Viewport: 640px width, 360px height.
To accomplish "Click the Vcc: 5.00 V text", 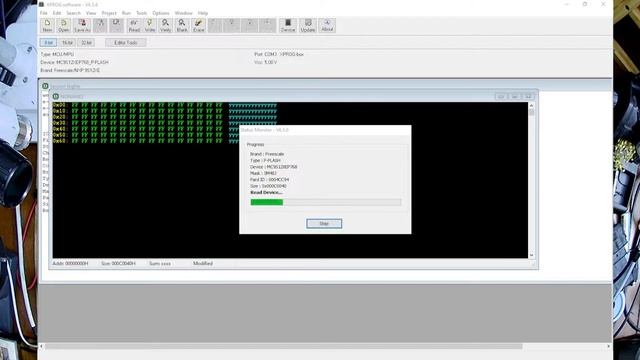I will pos(265,62).
